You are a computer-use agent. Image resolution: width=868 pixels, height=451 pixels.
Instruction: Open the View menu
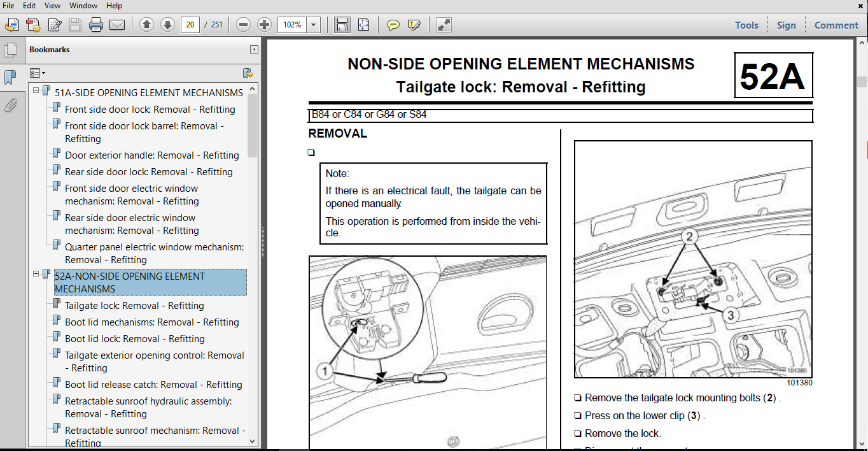52,5
